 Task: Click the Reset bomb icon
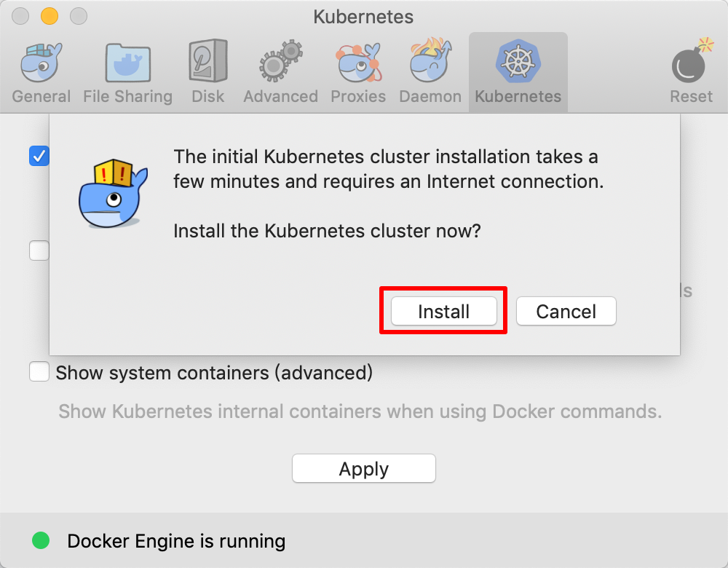(692, 63)
